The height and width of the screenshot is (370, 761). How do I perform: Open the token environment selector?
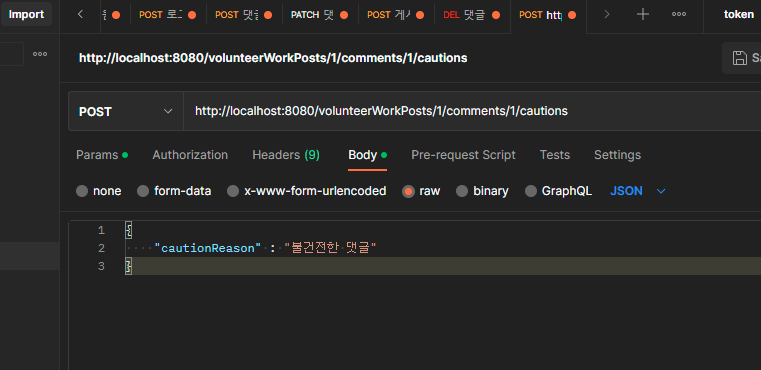(738, 15)
